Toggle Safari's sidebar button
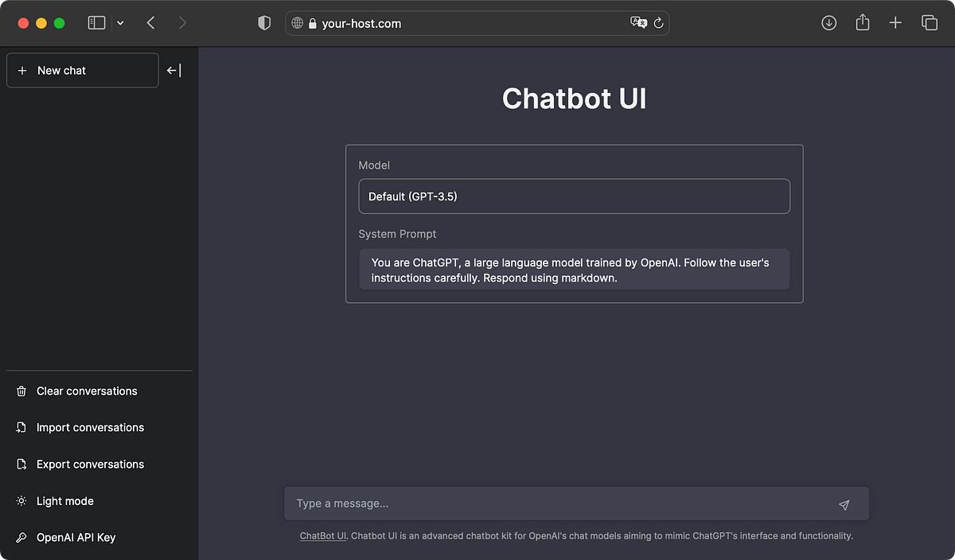955x560 pixels. click(x=96, y=22)
